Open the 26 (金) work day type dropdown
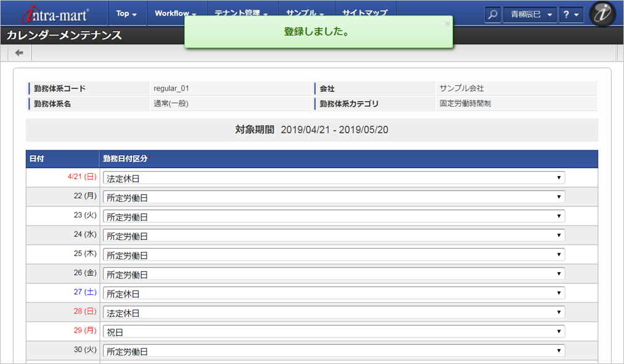Image resolution: width=624 pixels, height=364 pixels. tap(334, 273)
